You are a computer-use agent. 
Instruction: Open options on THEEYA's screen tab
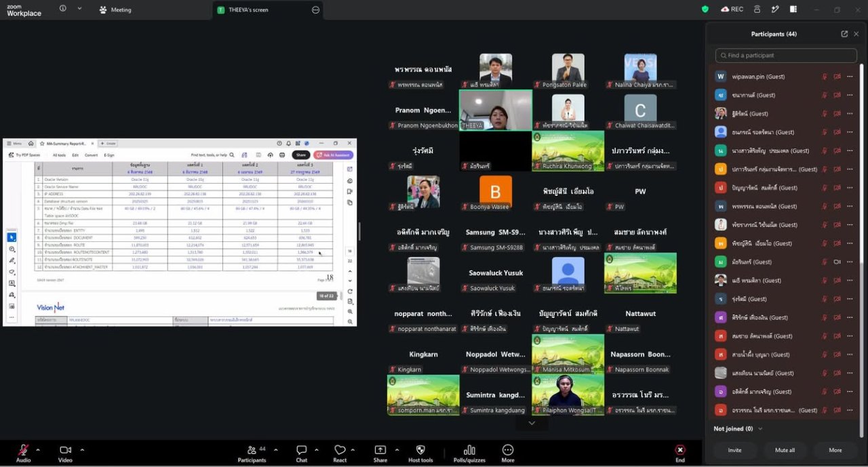click(315, 10)
